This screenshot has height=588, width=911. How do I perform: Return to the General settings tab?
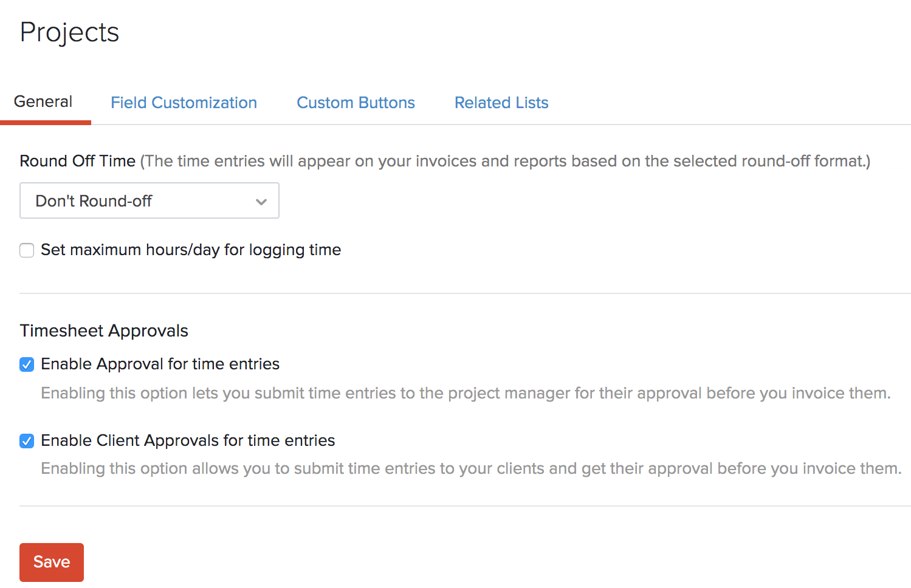tap(43, 101)
